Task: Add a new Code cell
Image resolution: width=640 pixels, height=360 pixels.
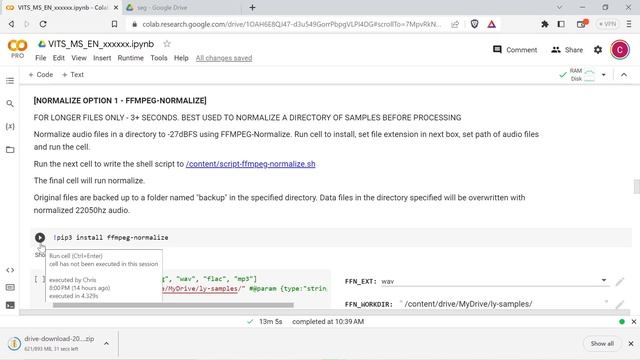Action: click(41, 75)
